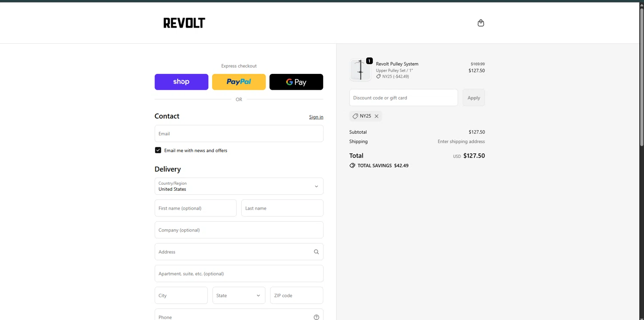Remove the NY25 discount code

[x=377, y=116]
